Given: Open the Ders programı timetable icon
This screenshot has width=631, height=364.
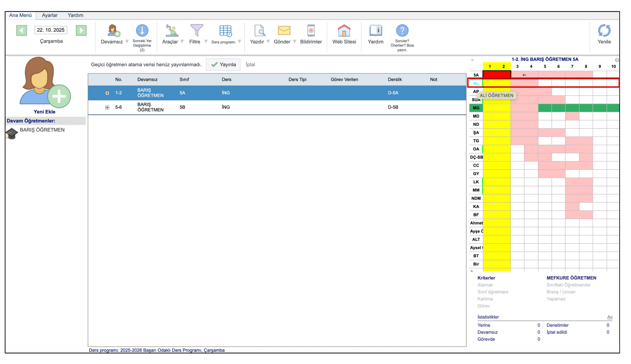Looking at the screenshot, I should click(225, 31).
